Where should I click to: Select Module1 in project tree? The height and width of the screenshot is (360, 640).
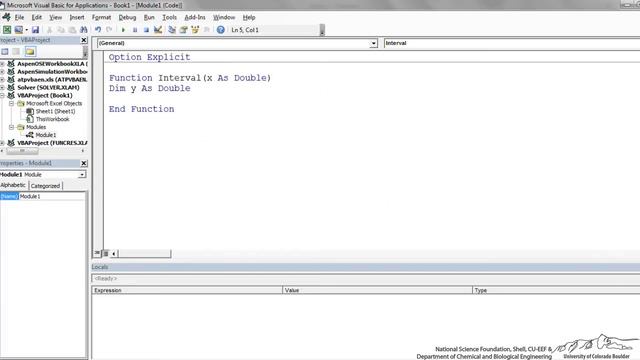[x=46, y=135]
